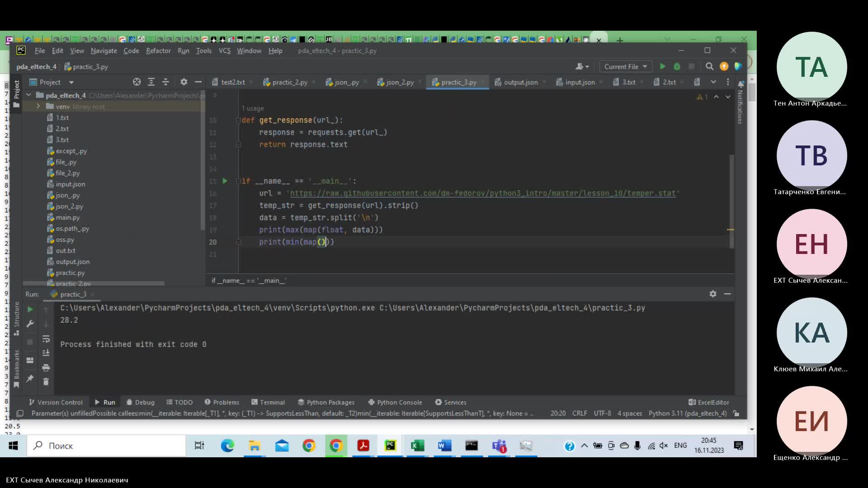Close the practic_3.py editor tab
This screenshot has height=488, width=868.
click(x=482, y=82)
